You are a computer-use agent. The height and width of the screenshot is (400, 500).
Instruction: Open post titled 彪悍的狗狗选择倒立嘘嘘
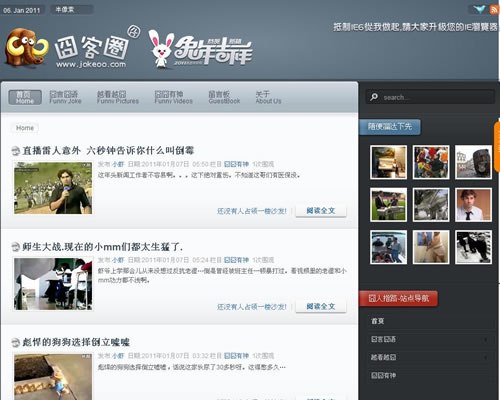pos(76,342)
